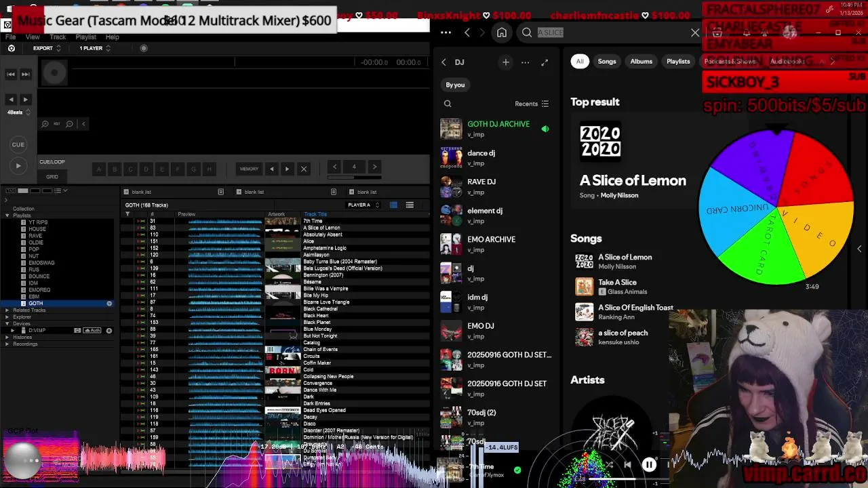This screenshot has height=488, width=868.
Task: Open the Playlist menu in rekordbox
Action: [x=85, y=37]
